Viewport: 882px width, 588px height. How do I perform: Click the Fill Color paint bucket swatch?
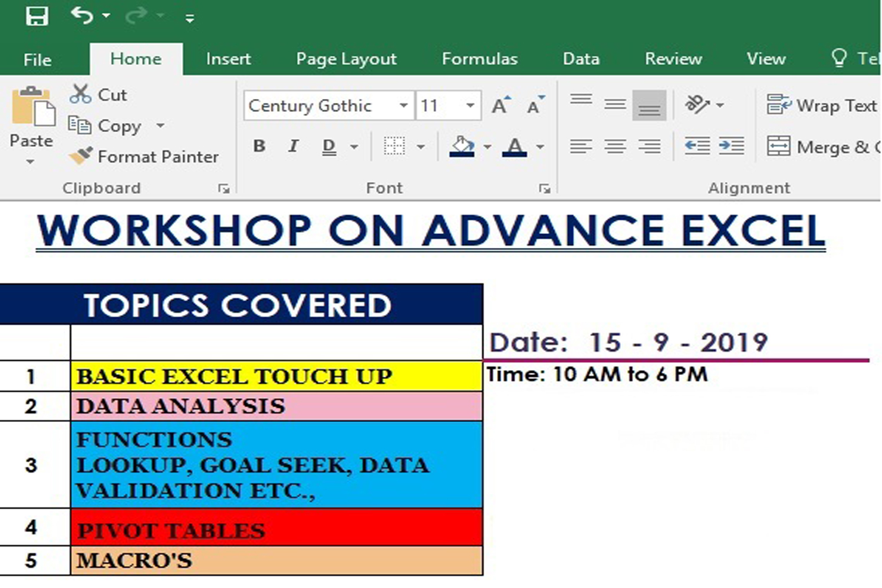tap(462, 146)
